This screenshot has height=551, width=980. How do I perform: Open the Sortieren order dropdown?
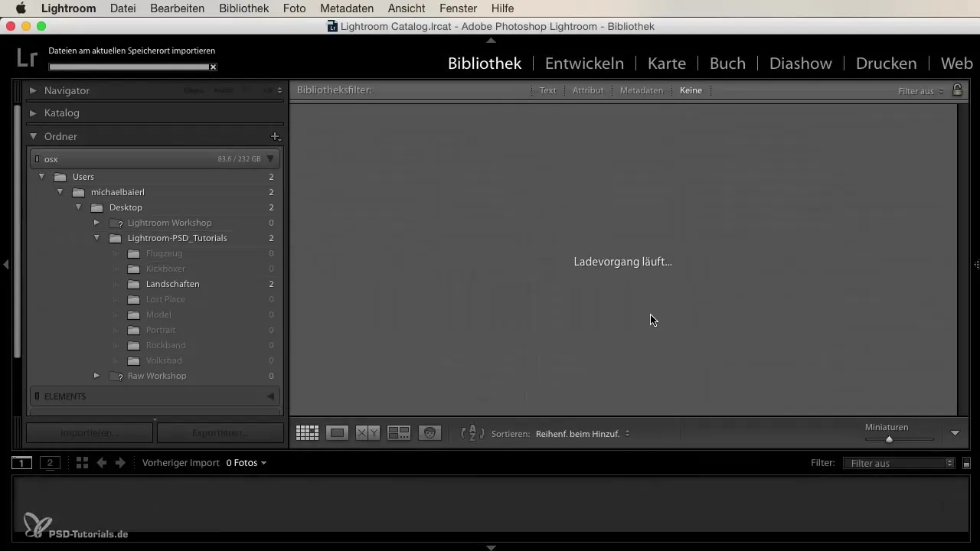pyautogui.click(x=583, y=434)
